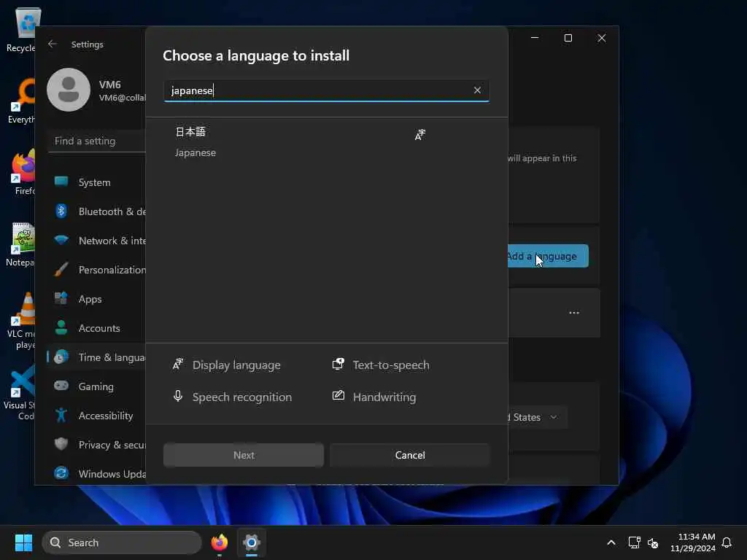Click the taskbar Search box

click(x=122, y=542)
